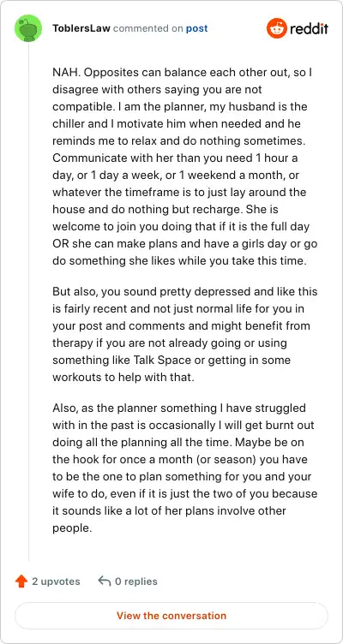Click the reply arrow icon
Image resolution: width=343 pixels, height=644 pixels.
(x=105, y=581)
